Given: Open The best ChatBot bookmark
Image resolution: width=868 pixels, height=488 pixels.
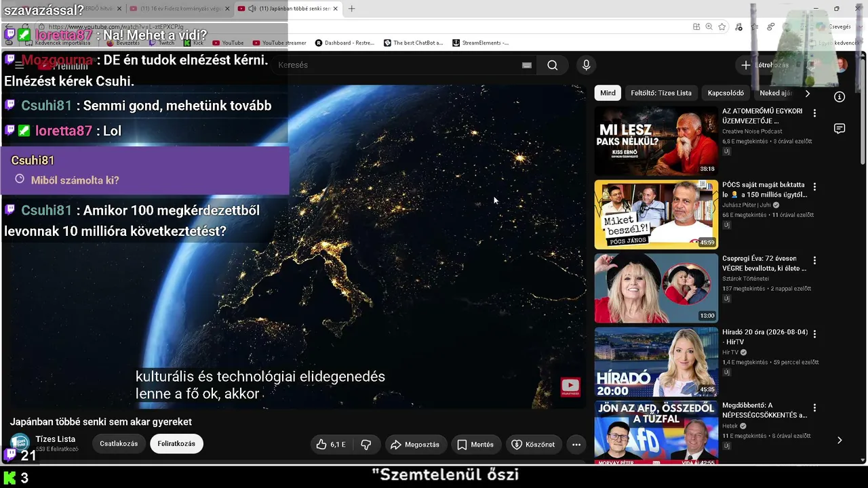Looking at the screenshot, I should tap(414, 43).
